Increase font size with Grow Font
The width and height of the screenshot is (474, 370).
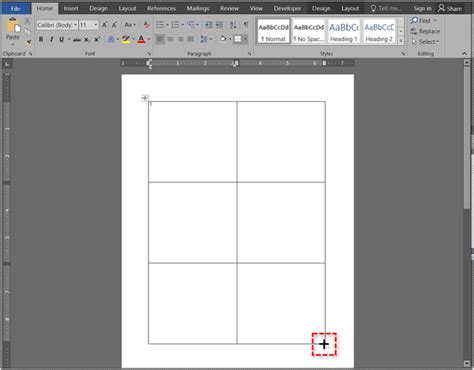point(105,25)
